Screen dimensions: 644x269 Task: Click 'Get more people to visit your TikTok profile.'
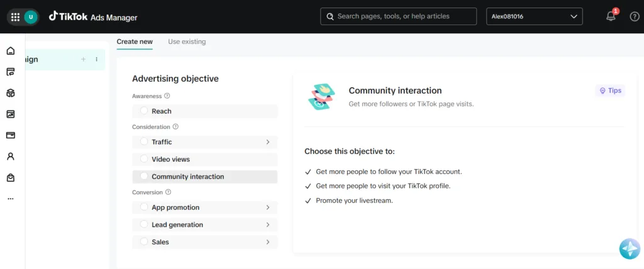(x=383, y=185)
